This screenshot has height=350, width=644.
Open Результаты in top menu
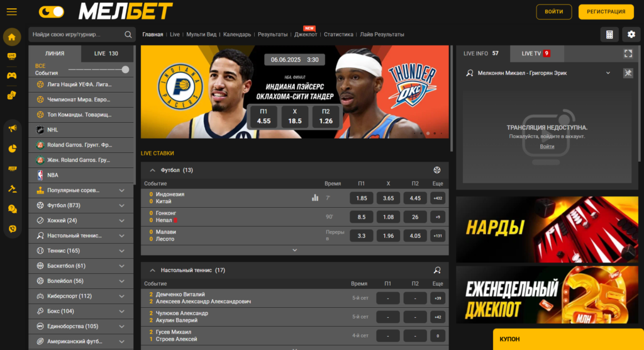coord(273,35)
